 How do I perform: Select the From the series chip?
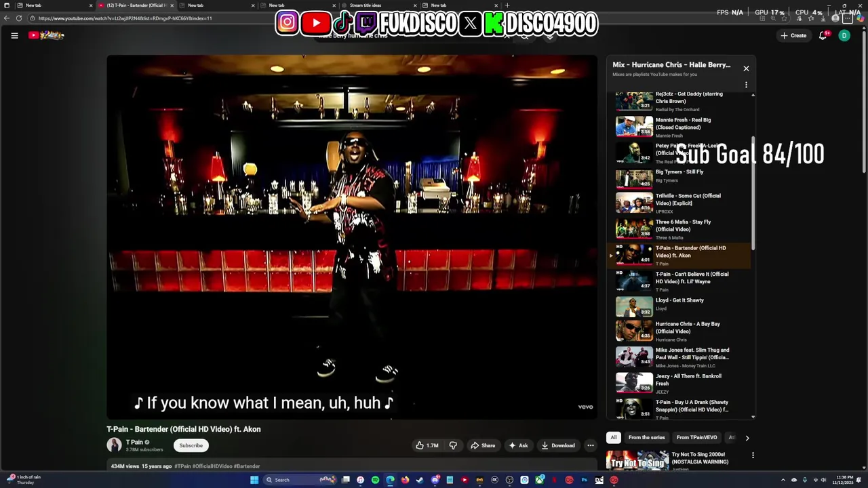click(x=646, y=437)
